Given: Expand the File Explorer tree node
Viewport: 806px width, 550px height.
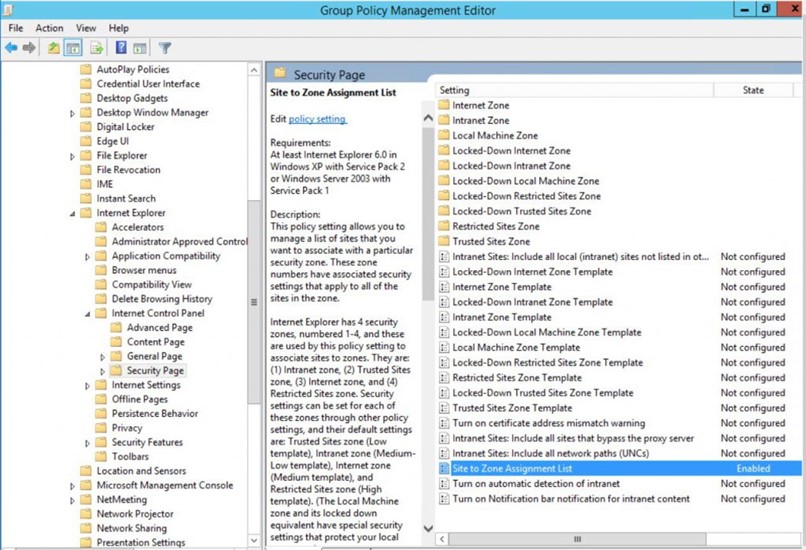Looking at the screenshot, I should (x=72, y=156).
